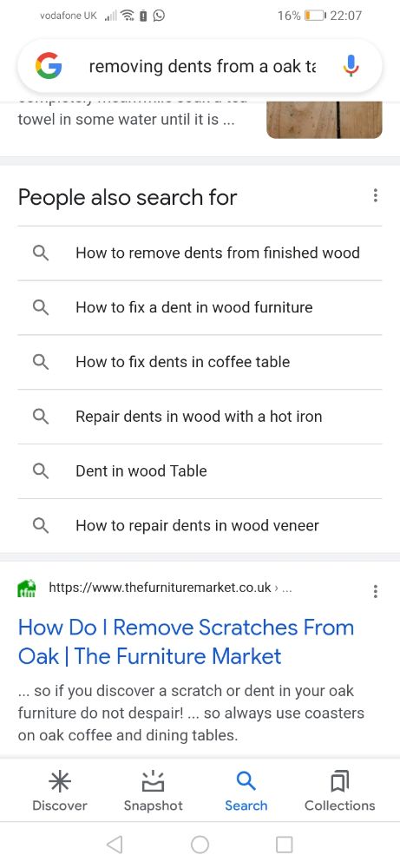This screenshot has width=400, height=868.
Task: Search How to repair dents in wood veneer
Action: pyautogui.click(x=200, y=525)
